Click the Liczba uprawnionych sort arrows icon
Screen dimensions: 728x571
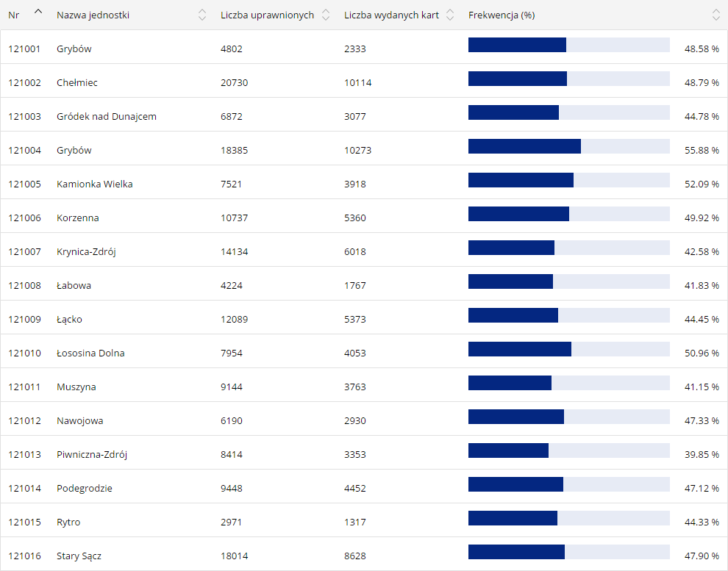(x=326, y=15)
